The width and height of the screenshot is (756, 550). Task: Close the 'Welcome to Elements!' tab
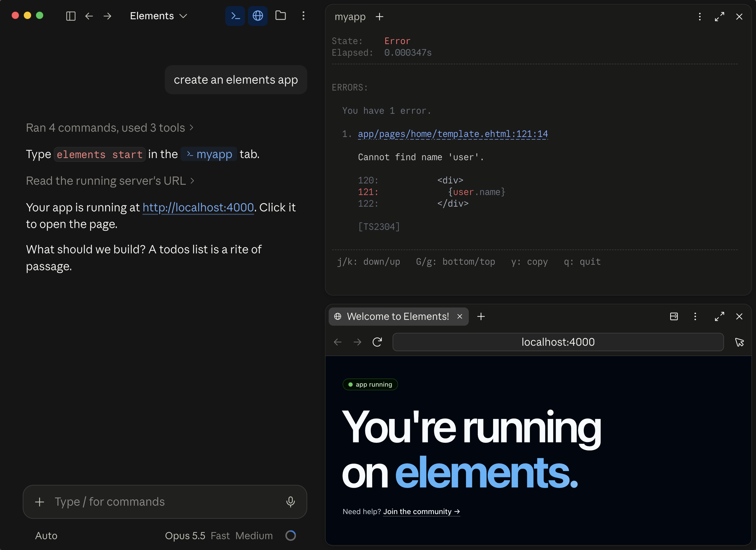pyautogui.click(x=460, y=316)
